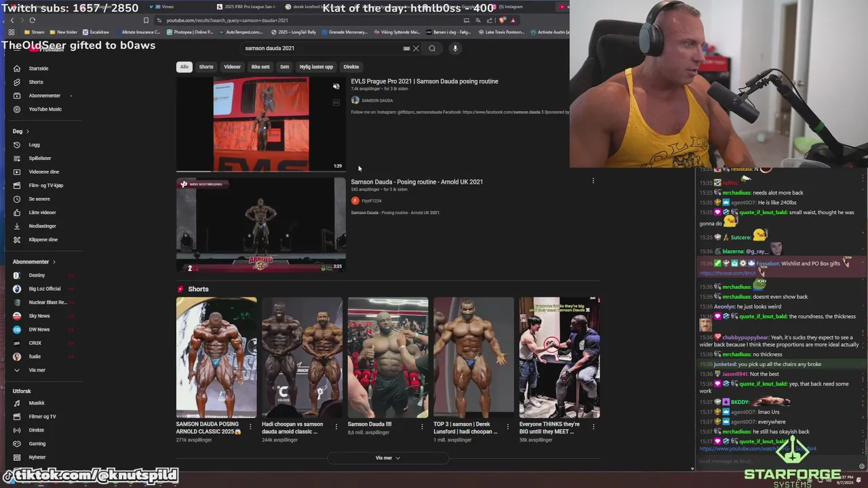This screenshot has height=488, width=868.
Task: Visit SAMSON DAUDA channel link
Action: (377, 100)
